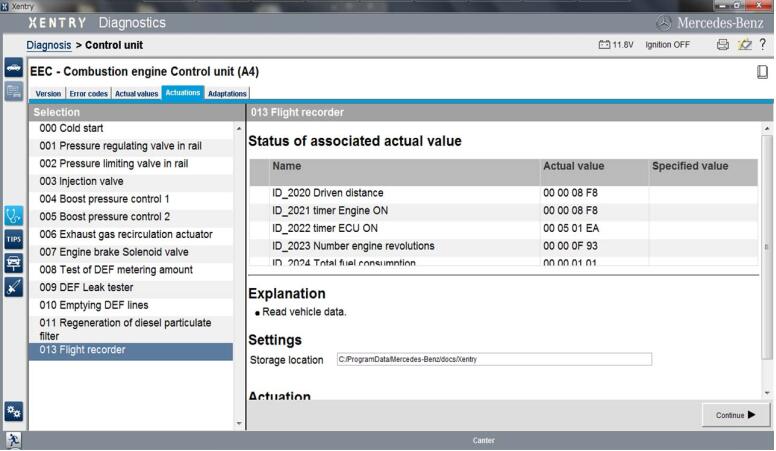
Task: Select 008 Test of DEF metering amount
Action: 131,270
